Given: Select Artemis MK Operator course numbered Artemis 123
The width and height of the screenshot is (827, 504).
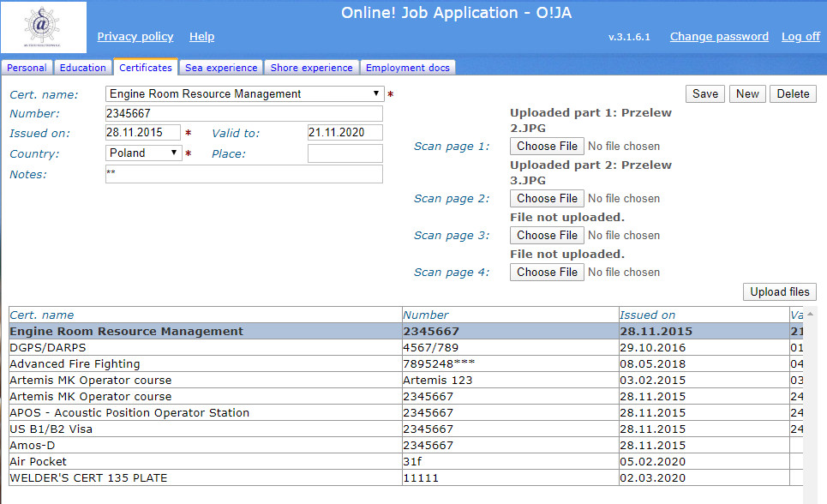Looking at the screenshot, I should (406, 381).
